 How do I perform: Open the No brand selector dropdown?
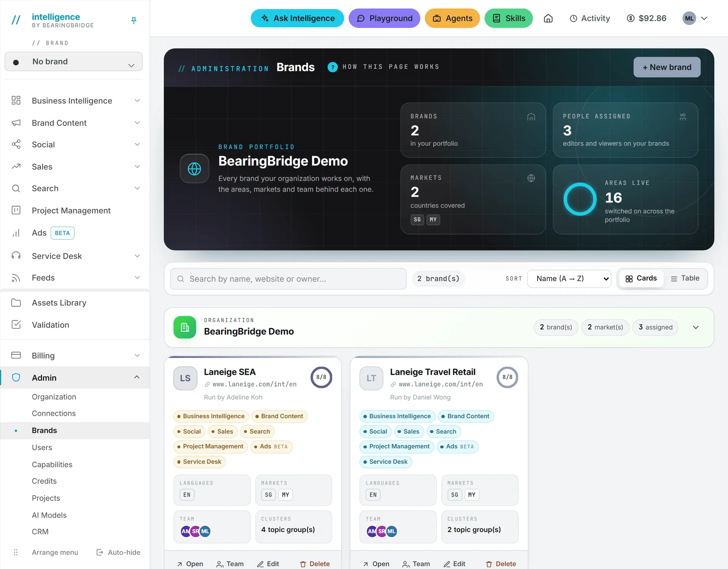(x=74, y=61)
